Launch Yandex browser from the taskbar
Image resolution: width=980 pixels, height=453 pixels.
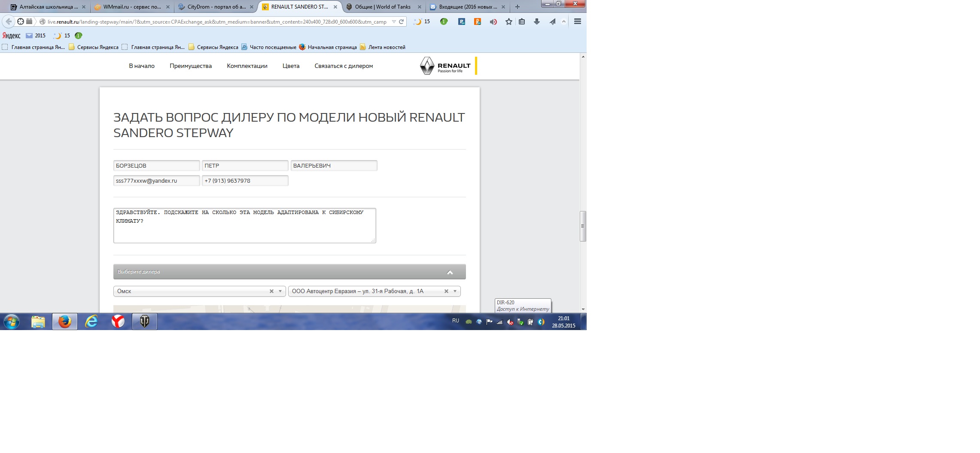tap(118, 321)
